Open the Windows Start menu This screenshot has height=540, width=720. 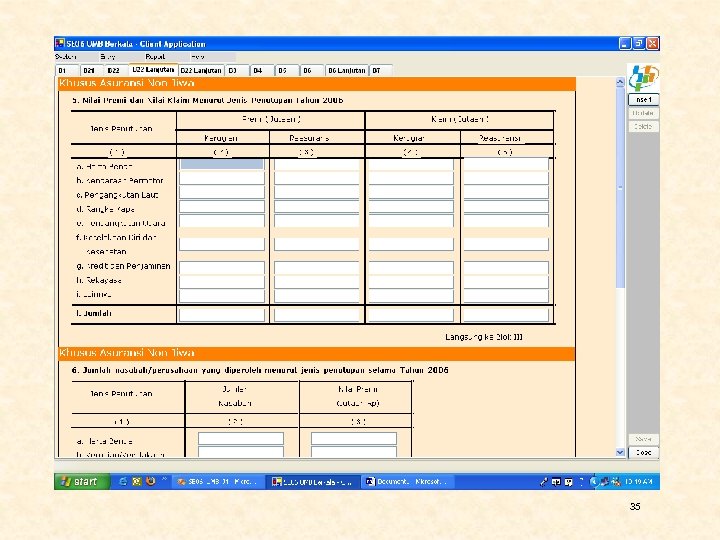point(81,481)
